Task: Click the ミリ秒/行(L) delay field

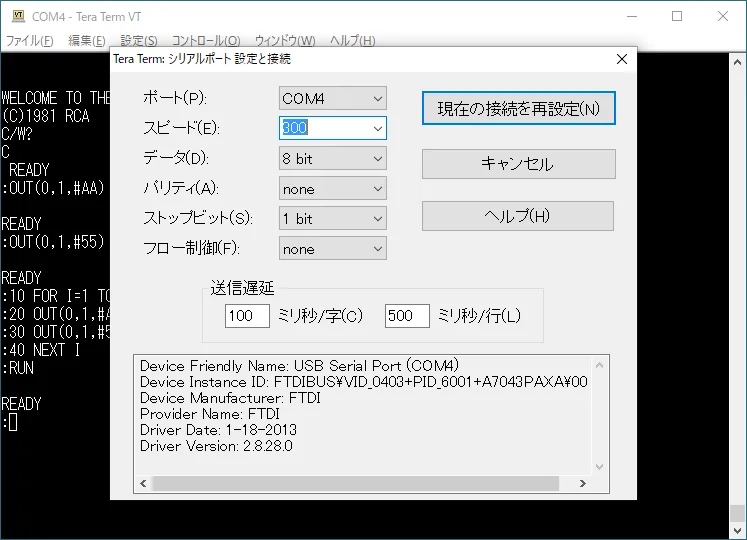Action: (407, 316)
